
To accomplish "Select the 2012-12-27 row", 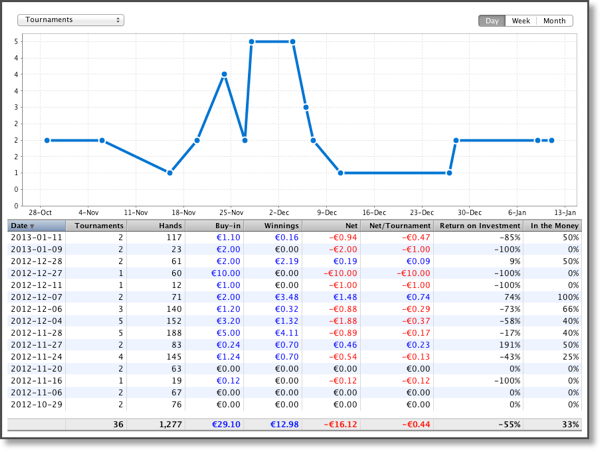I will 295,273.
